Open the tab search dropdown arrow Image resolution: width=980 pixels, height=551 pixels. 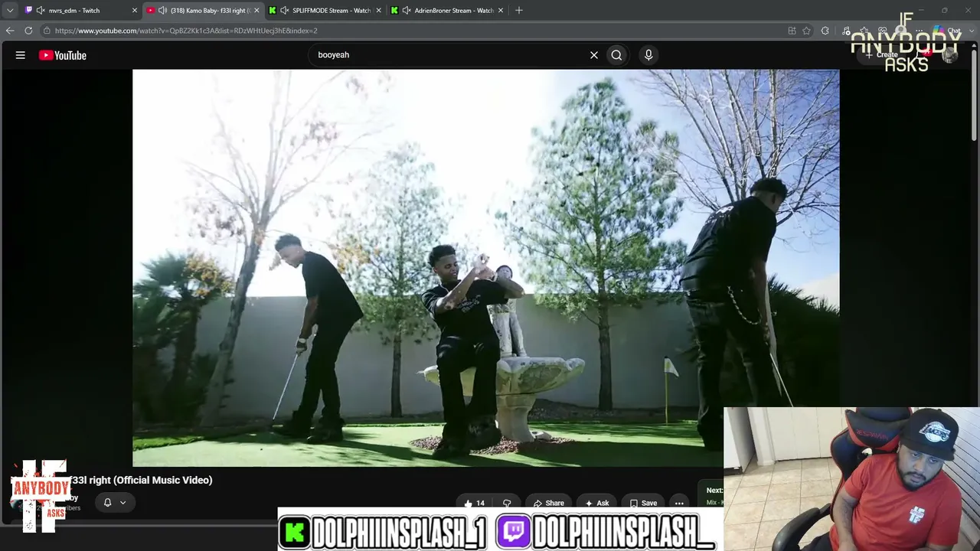10,11
